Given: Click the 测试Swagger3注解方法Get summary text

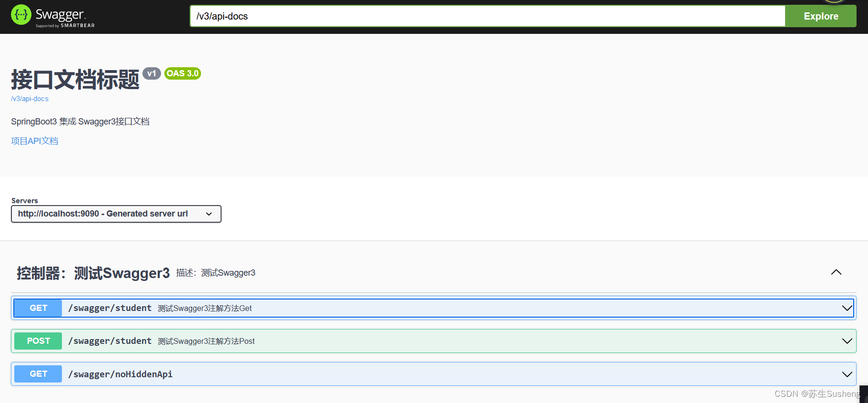Looking at the screenshot, I should point(205,309).
